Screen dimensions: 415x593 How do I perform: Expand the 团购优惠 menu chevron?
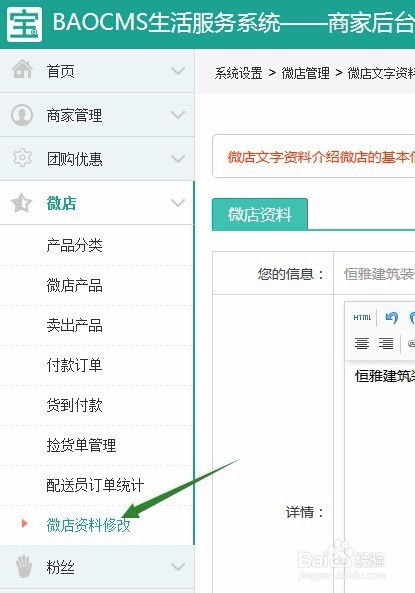pyautogui.click(x=178, y=158)
